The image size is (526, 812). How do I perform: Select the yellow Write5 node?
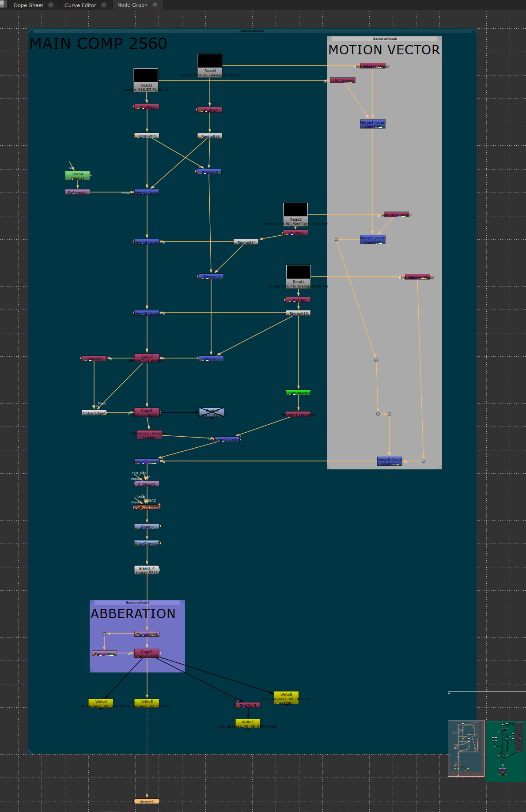pyautogui.click(x=147, y=703)
